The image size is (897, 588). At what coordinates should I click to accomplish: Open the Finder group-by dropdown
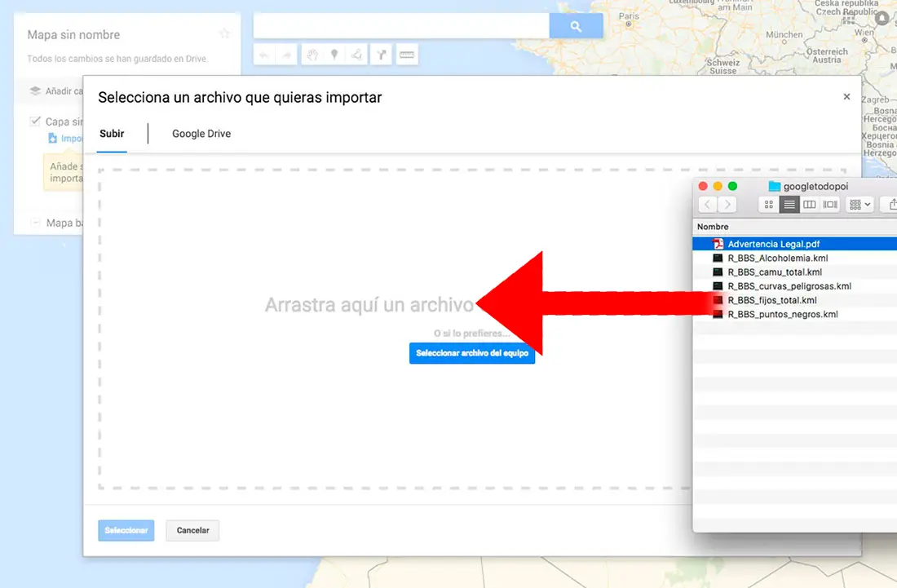[x=859, y=205]
